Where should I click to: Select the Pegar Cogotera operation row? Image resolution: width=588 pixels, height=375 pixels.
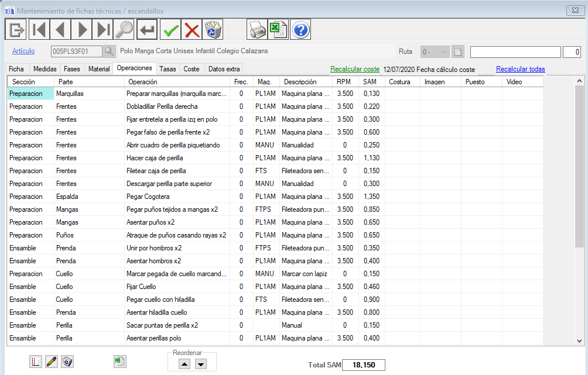pos(148,197)
